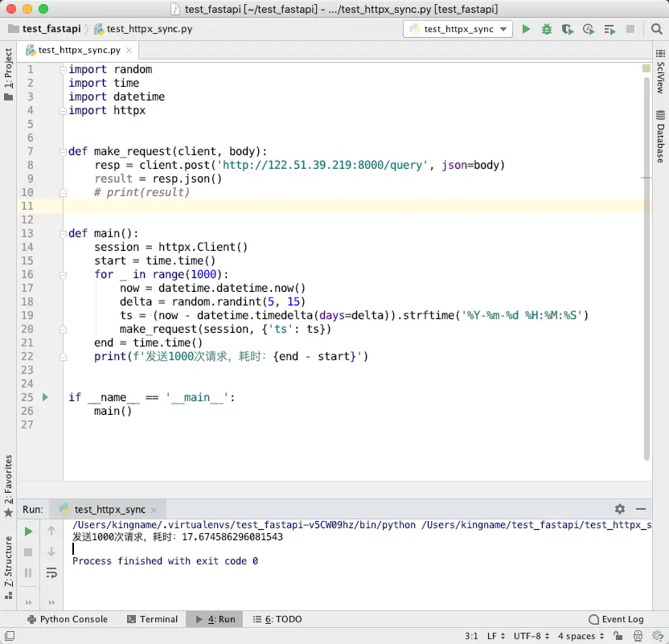This screenshot has width=669, height=644.
Task: Click the URL string in line 8
Action: 322,165
